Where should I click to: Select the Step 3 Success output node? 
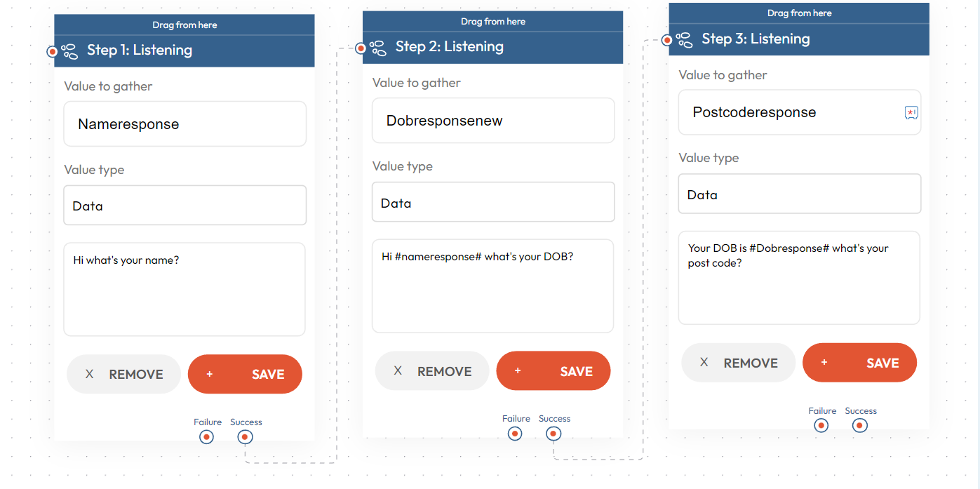[x=860, y=425]
